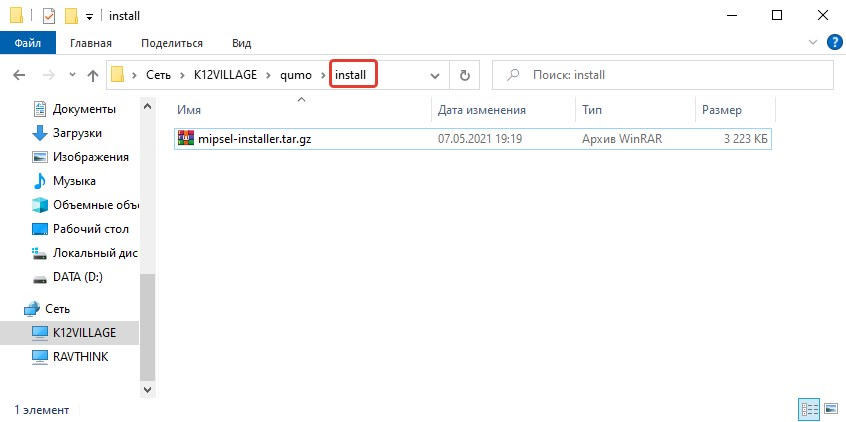Open the Файл ribbon tab
Image resolution: width=846 pixels, height=422 pixels.
(28, 43)
